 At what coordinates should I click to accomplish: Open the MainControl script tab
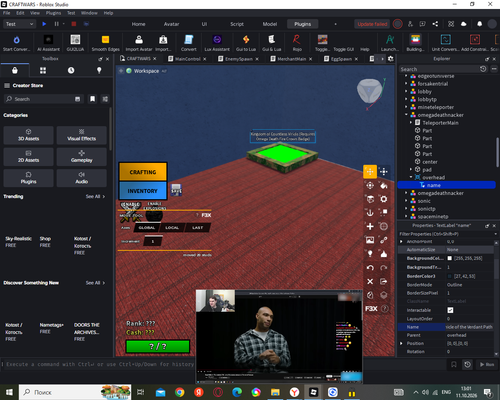point(187,59)
